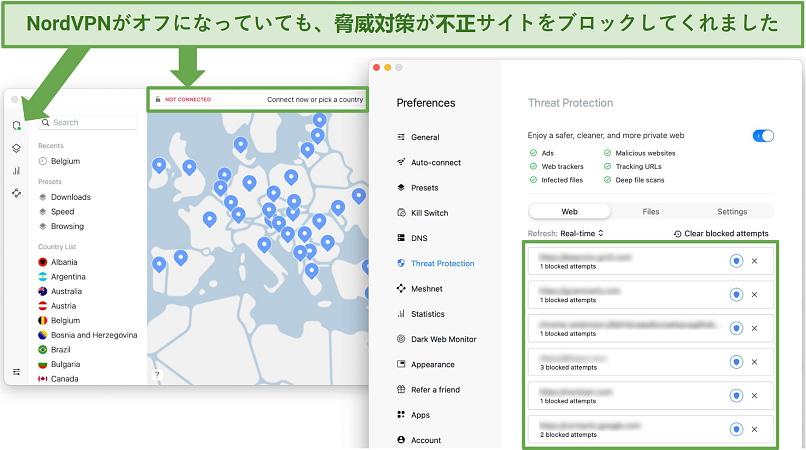The height and width of the screenshot is (450, 806).
Task: Switch to the Files tab
Action: (650, 211)
